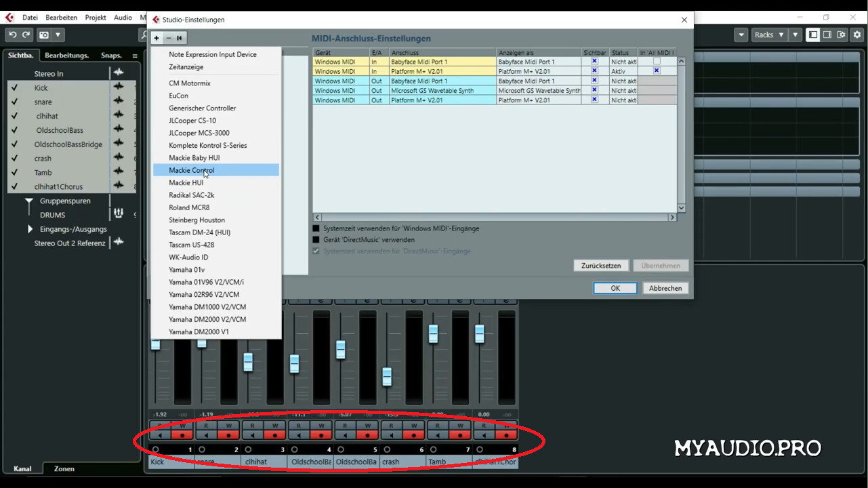The height and width of the screenshot is (488, 868).
Task: Click the Write automation W on channel 3
Action: [x=274, y=426]
